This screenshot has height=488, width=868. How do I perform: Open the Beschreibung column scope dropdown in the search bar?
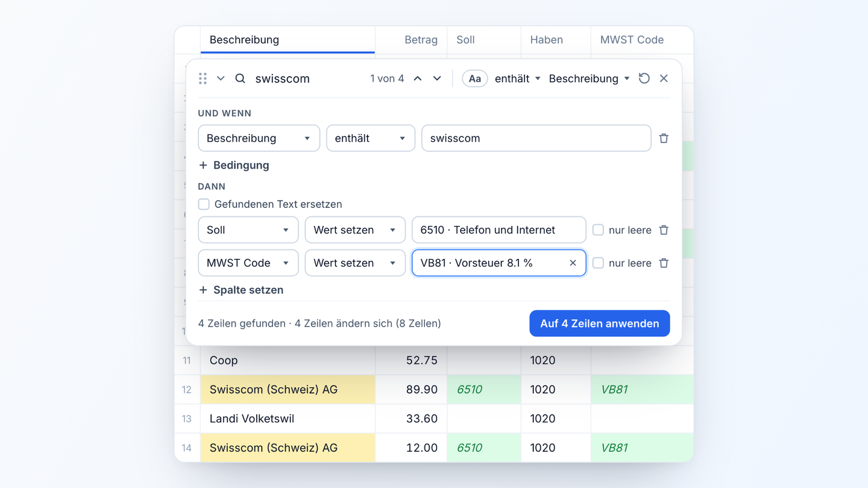[589, 78]
